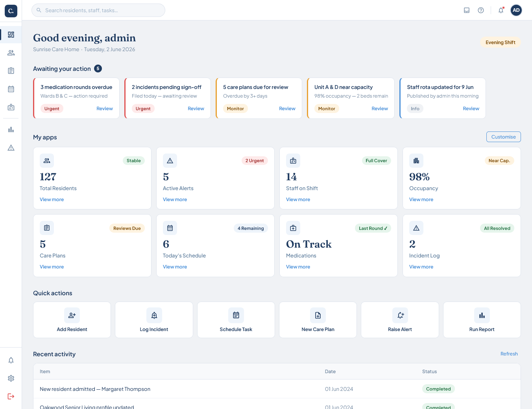Click the Staff on Shift card icon
This screenshot has height=409, width=532.
pos(293,161)
